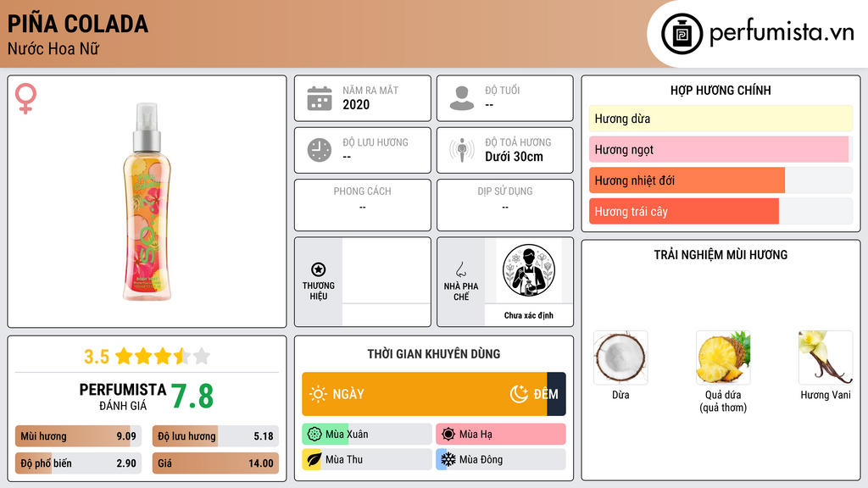Click the person icon for Độ tuổi
Viewport: 868px width, 488px height.
point(462,98)
